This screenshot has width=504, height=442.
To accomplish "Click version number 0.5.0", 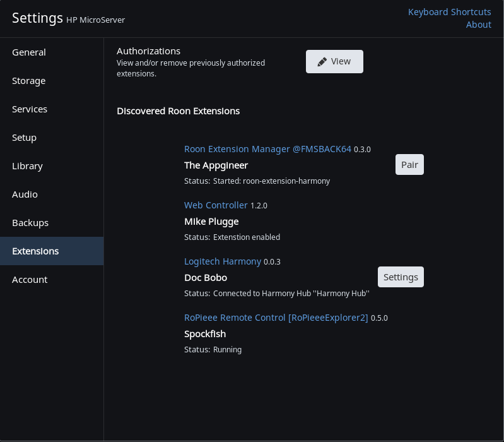I will (x=379, y=318).
